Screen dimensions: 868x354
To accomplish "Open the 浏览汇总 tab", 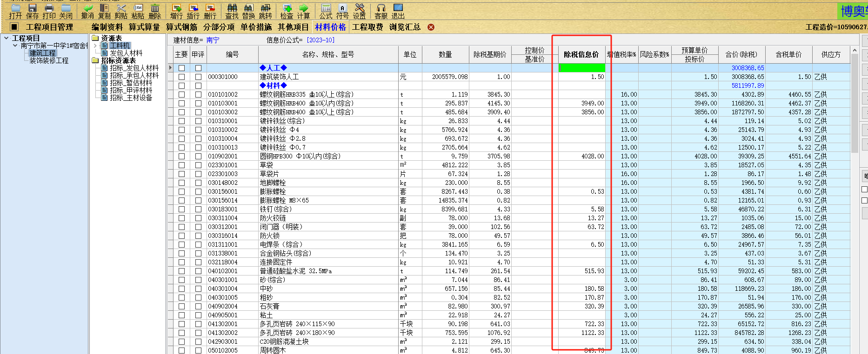I will click(x=405, y=27).
